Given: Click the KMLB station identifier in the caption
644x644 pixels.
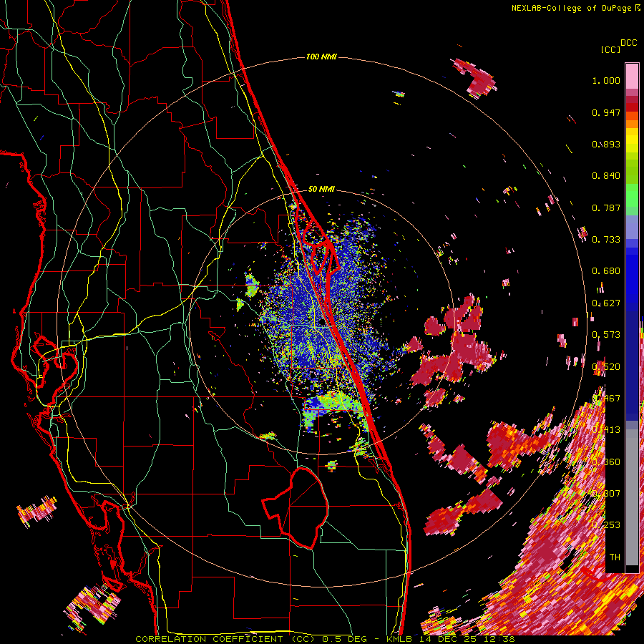Looking at the screenshot, I should (x=399, y=639).
